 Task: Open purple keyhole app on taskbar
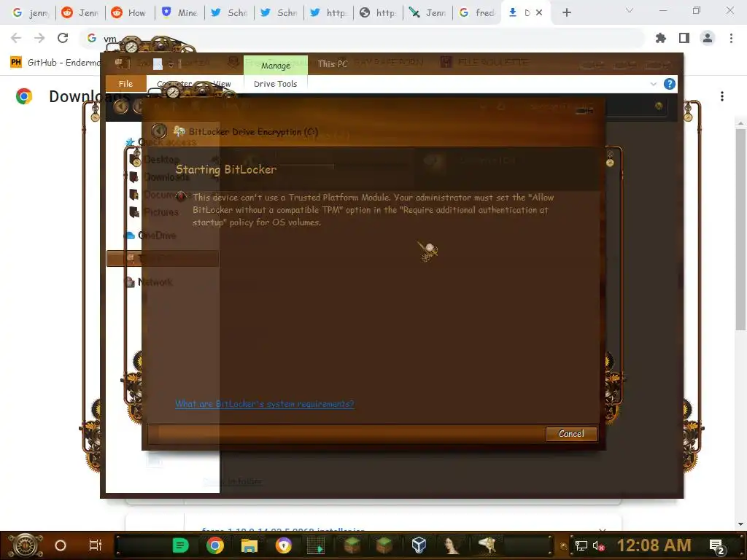[284, 545]
